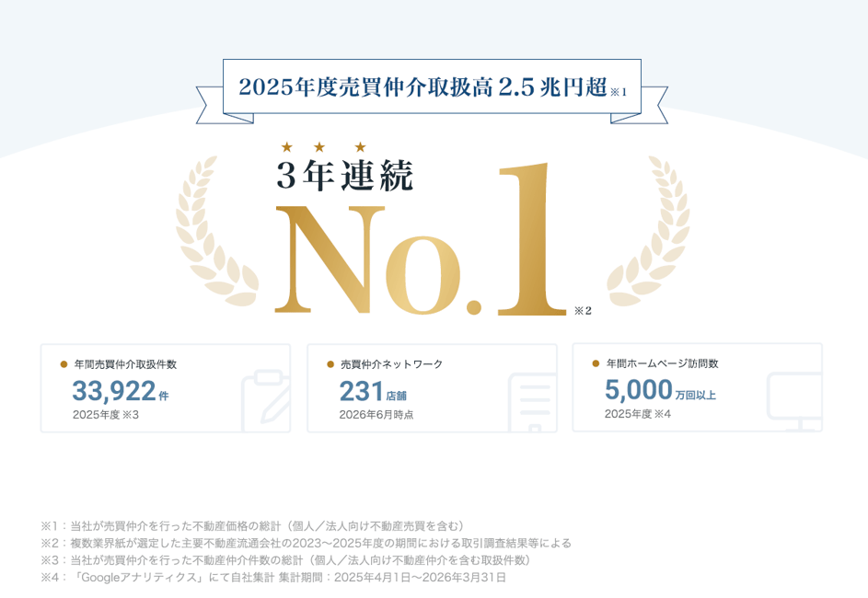
Task: Click the ※1 mark in the banner
Action: (619, 92)
